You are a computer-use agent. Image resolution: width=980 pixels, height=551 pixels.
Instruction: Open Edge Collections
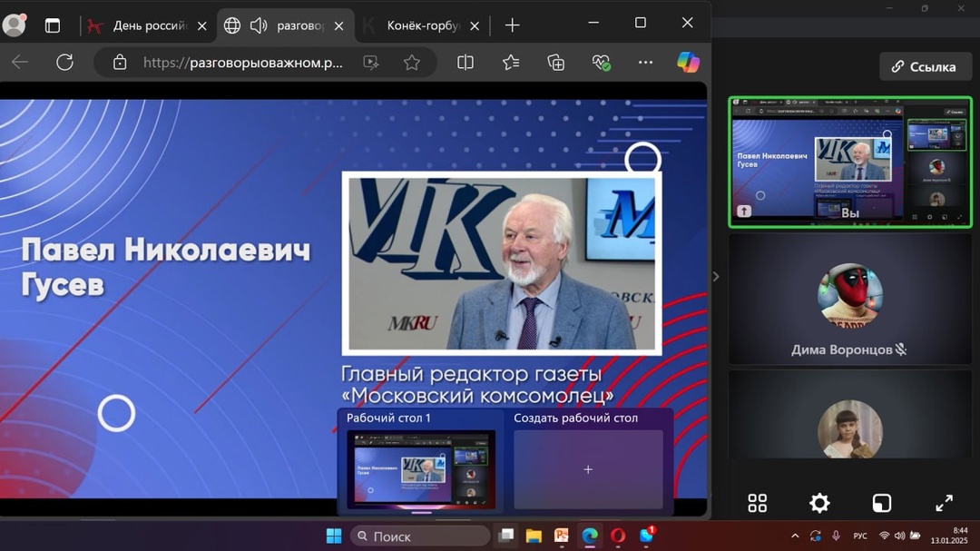coord(555,63)
